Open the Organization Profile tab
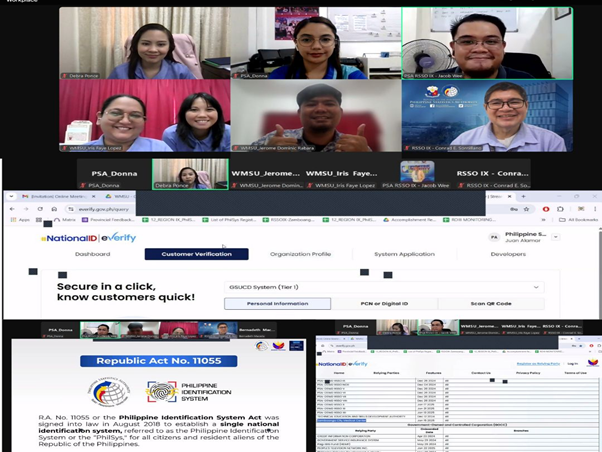 300,254
